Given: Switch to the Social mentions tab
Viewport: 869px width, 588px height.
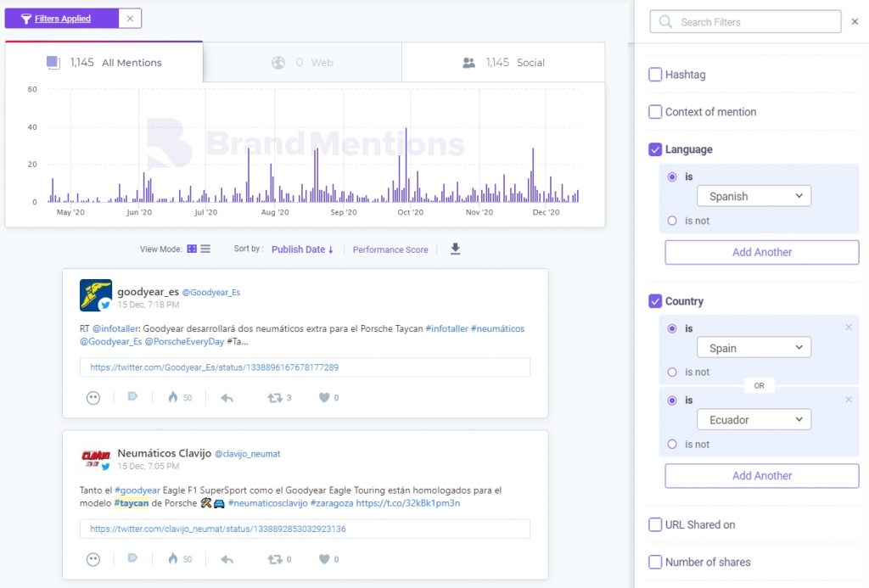Looking at the screenshot, I should (x=503, y=63).
